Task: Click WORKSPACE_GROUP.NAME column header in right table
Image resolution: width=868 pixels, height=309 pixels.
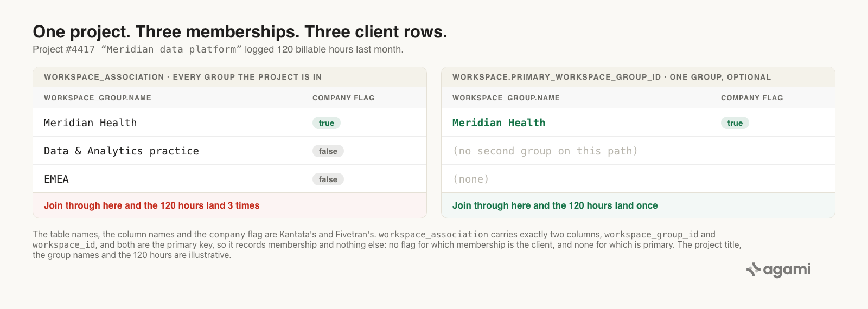Action: (x=506, y=98)
